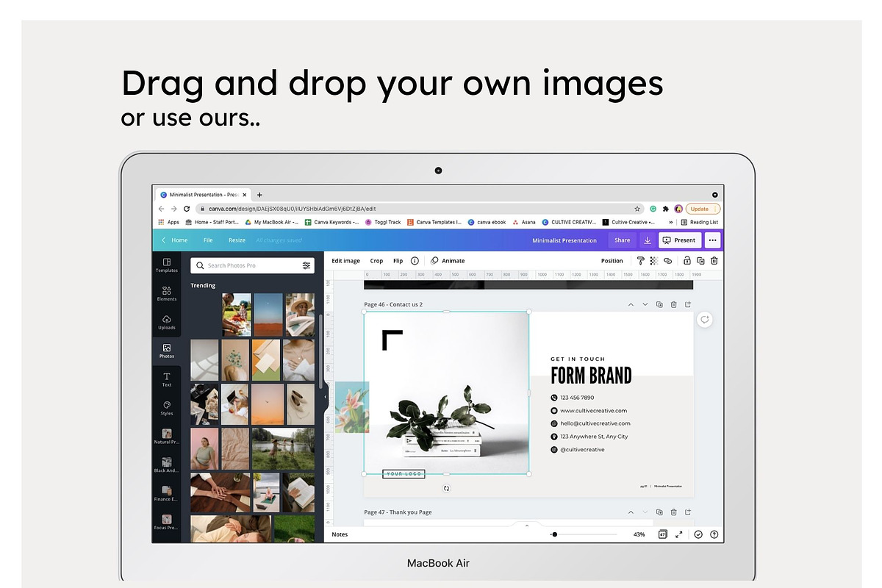Click the 43% zoom percentage

pos(639,534)
